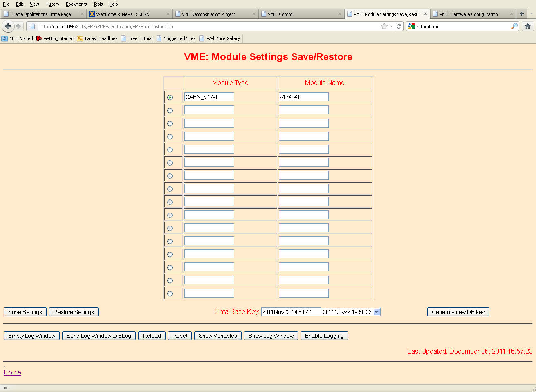Switch to the VME: Hardware Configuration tab
Screen dimensions: 536x392
(469, 14)
